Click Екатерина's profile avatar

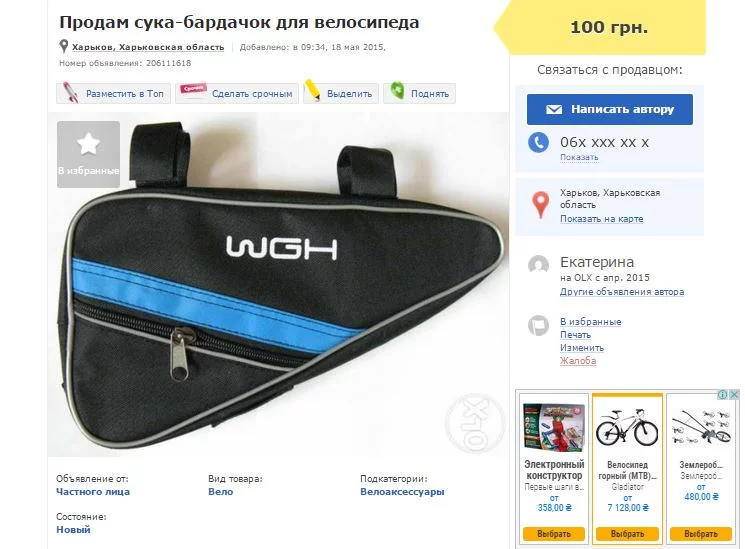point(538,264)
